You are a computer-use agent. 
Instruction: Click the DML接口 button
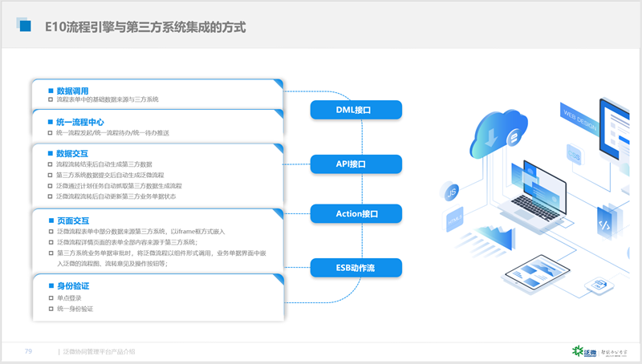(x=356, y=110)
